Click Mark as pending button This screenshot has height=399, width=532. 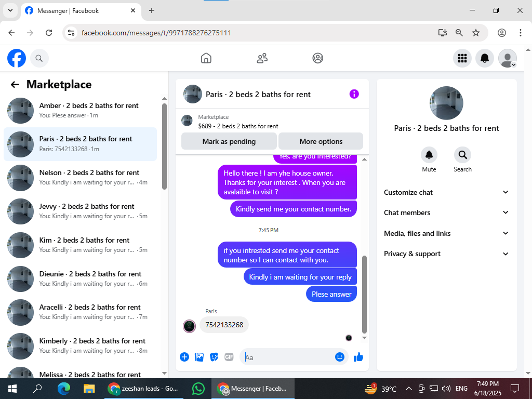[229, 141]
